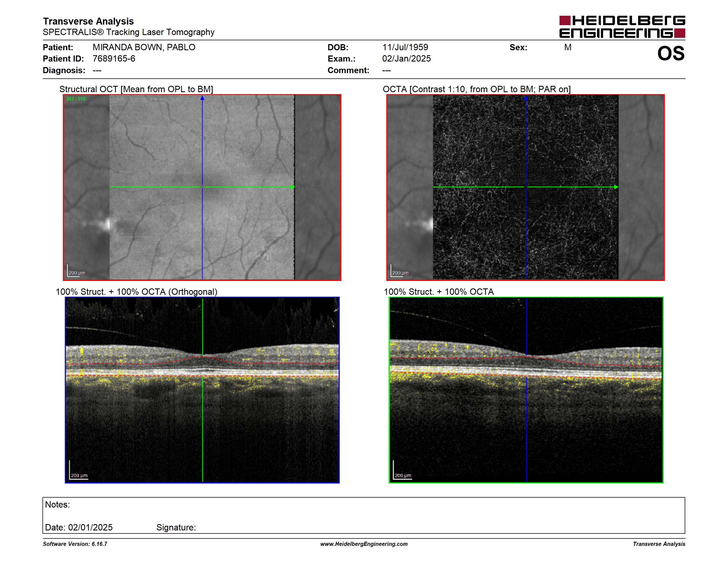The height and width of the screenshot is (563, 728).
Task: Click the Patient ID 7689165-6
Action: point(114,59)
